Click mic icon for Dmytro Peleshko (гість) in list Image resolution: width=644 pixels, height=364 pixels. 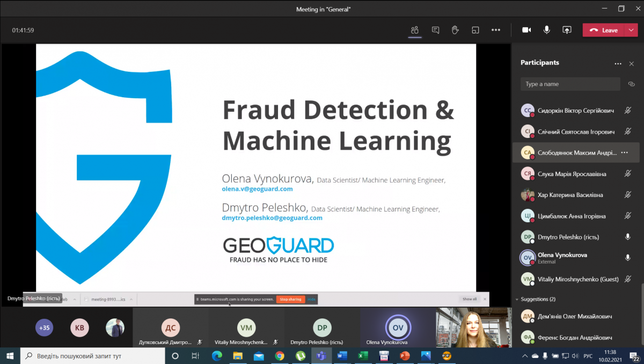(x=627, y=237)
